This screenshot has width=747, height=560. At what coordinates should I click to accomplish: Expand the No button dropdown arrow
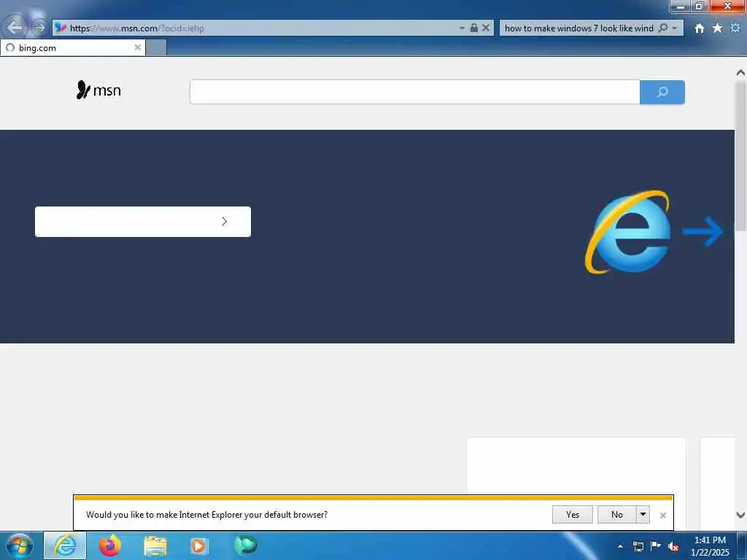(643, 515)
